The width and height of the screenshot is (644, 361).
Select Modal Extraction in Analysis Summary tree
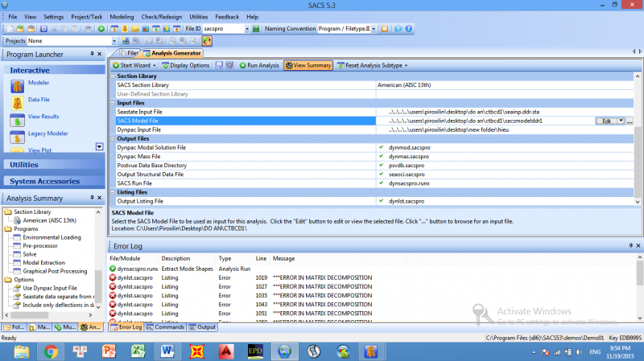[44, 263]
